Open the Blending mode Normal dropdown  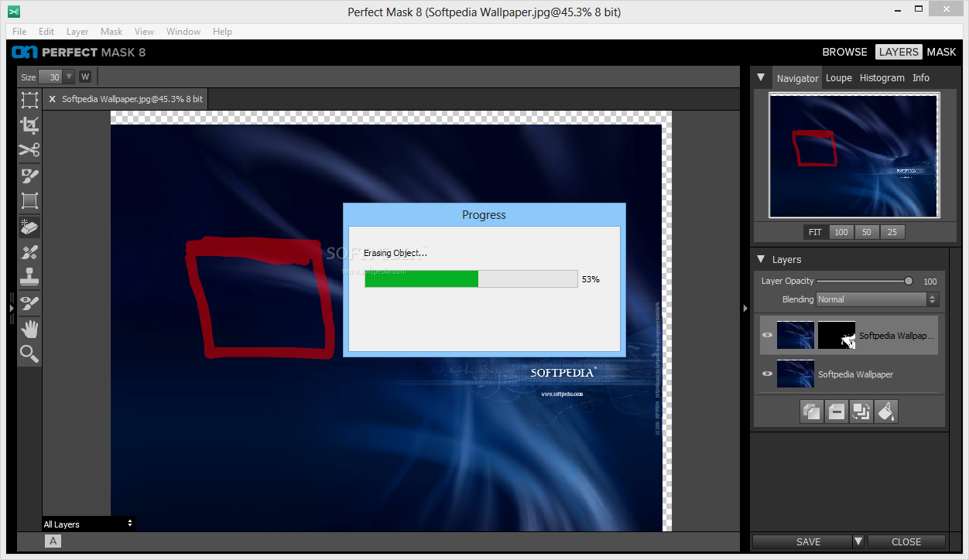[x=877, y=299]
